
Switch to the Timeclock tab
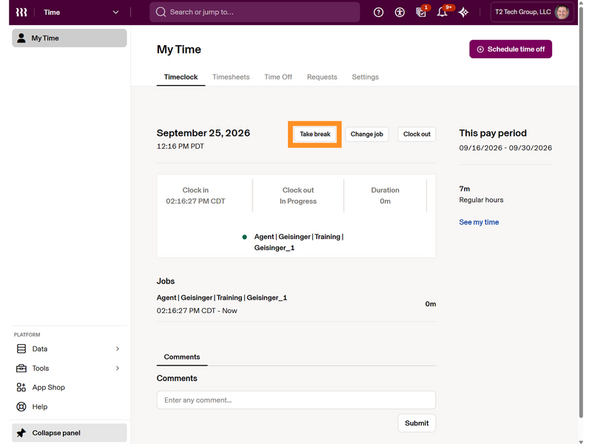[180, 77]
